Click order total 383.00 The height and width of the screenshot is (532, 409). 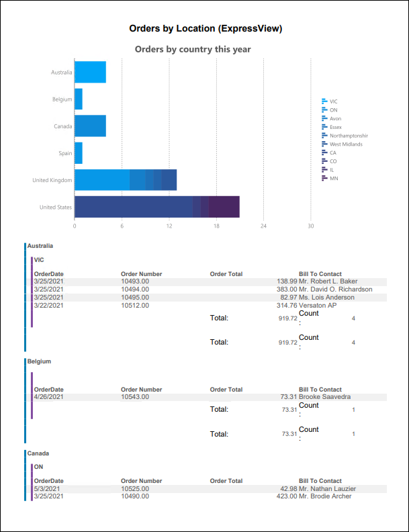coord(287,290)
